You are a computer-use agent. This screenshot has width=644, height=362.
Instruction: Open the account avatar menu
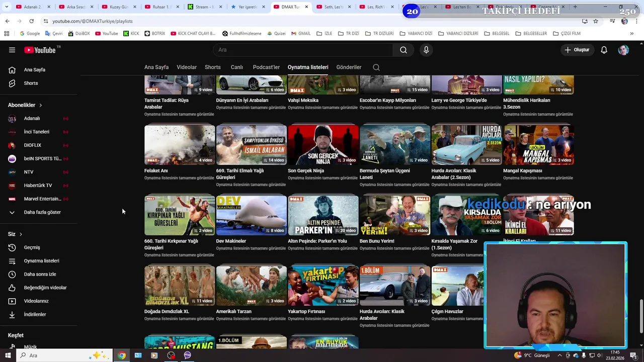(x=623, y=50)
